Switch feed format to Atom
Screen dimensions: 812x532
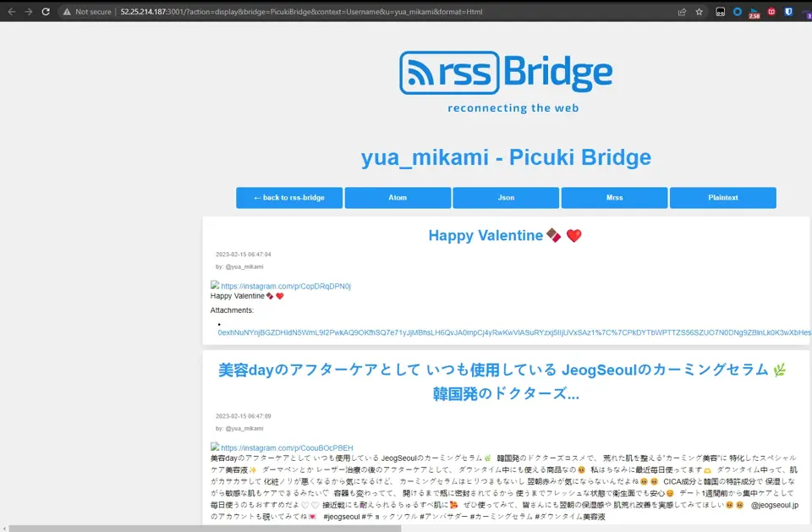click(398, 198)
